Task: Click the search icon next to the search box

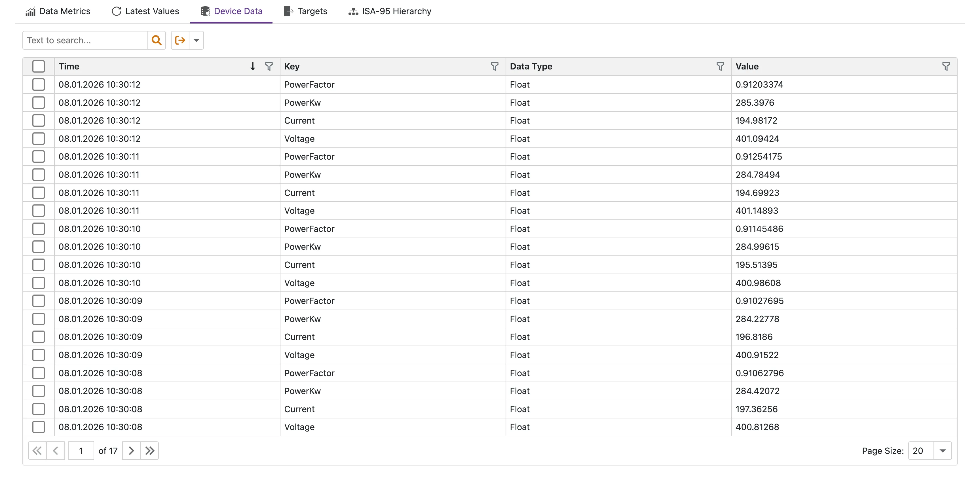Action: pyautogui.click(x=156, y=40)
